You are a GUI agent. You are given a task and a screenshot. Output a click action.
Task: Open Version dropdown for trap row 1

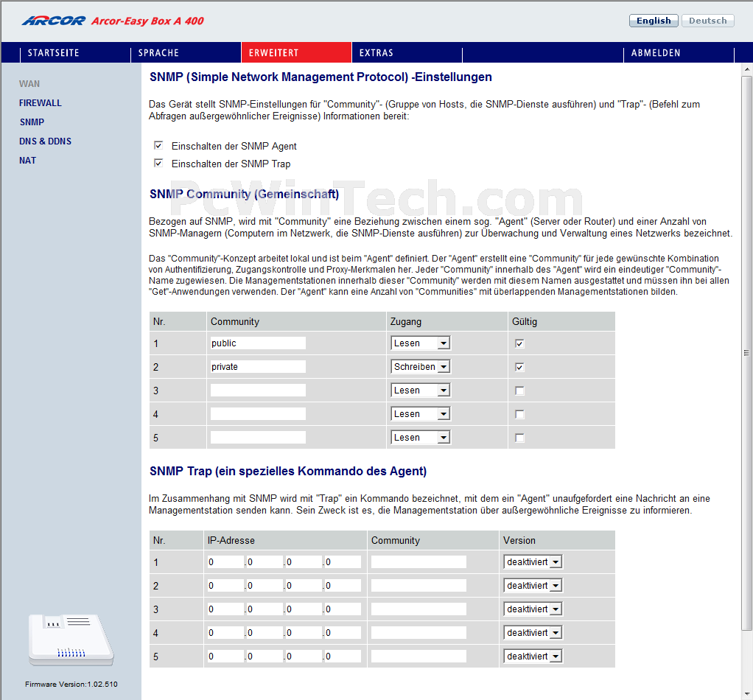tap(533, 561)
